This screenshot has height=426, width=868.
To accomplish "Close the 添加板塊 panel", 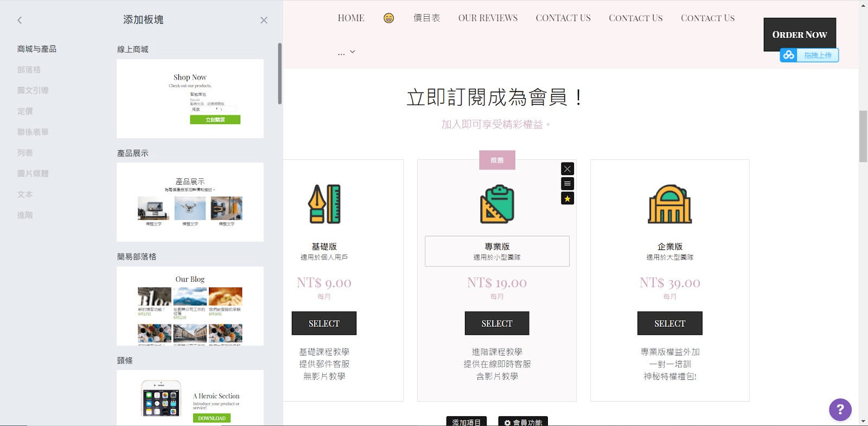I will click(264, 20).
